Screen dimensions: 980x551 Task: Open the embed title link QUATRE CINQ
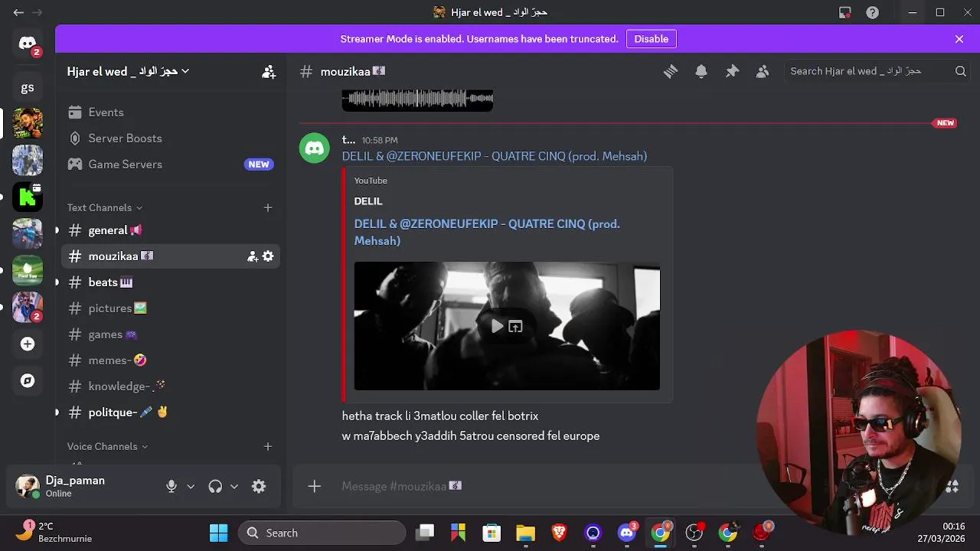[x=487, y=232]
